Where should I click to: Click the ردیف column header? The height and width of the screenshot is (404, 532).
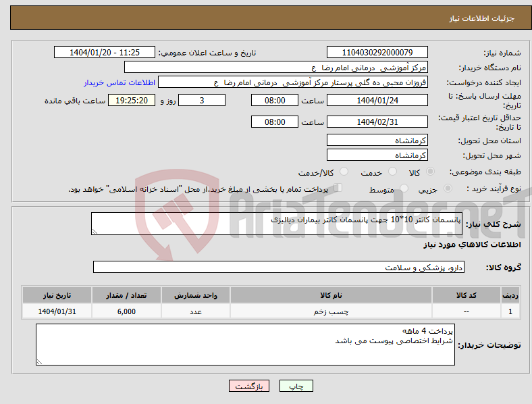click(x=510, y=295)
